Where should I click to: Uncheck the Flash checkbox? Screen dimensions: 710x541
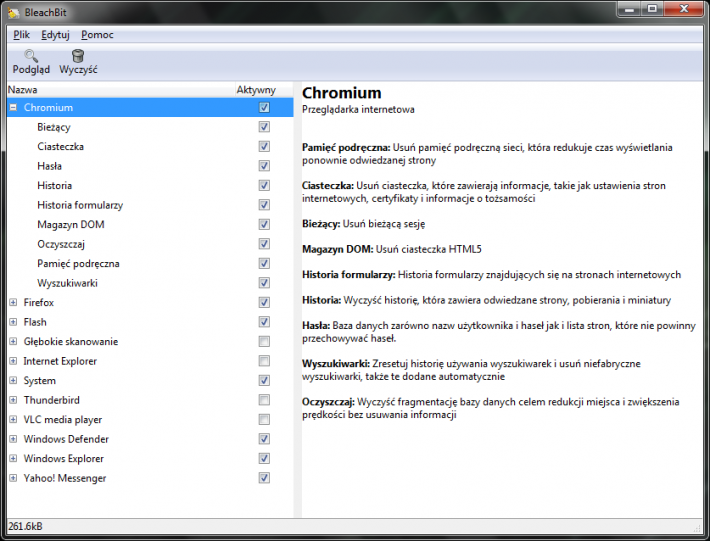[264, 321]
